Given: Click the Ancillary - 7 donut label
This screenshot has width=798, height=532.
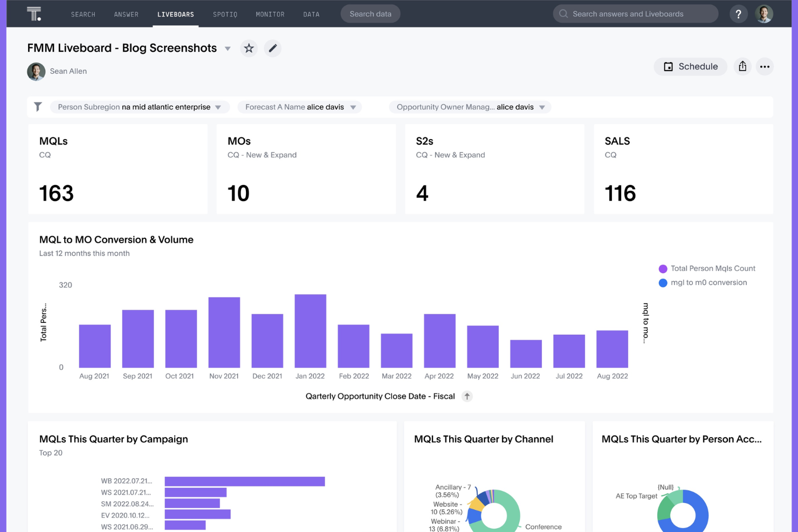Looking at the screenshot, I should (x=453, y=490).
